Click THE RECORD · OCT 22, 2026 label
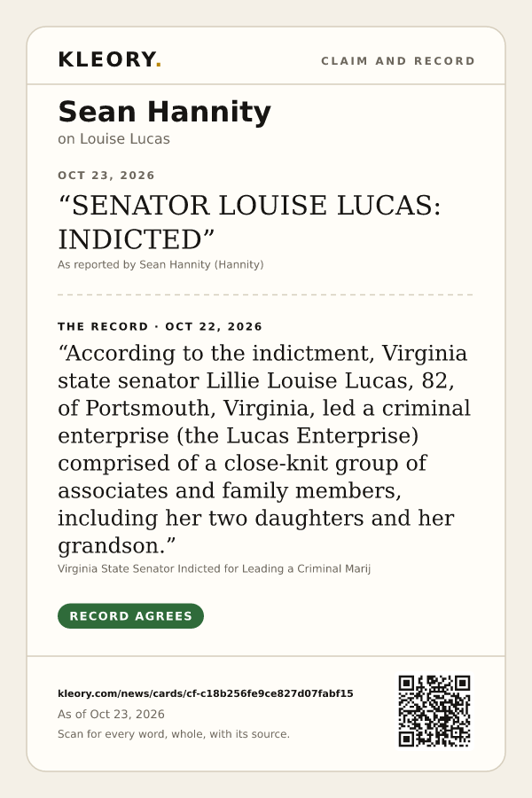 160,326
